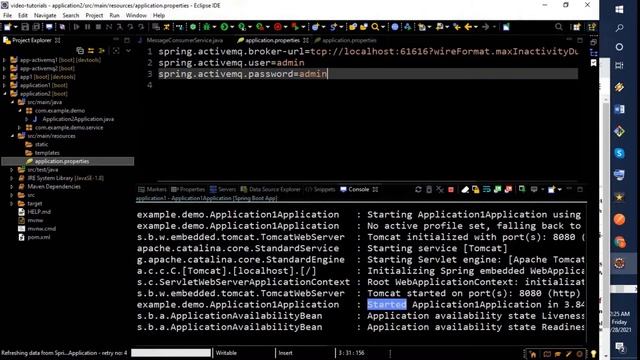Toggle Word Wrap in the console

(x=487, y=189)
